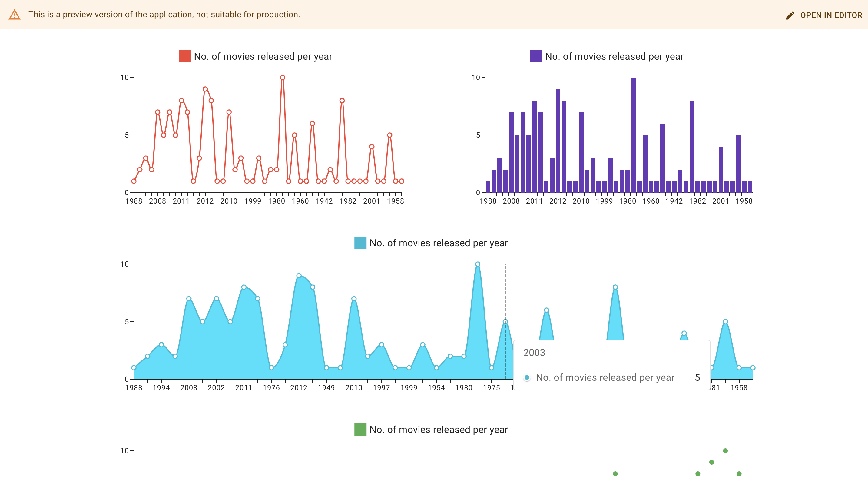Click the pencil edit icon

(790, 15)
